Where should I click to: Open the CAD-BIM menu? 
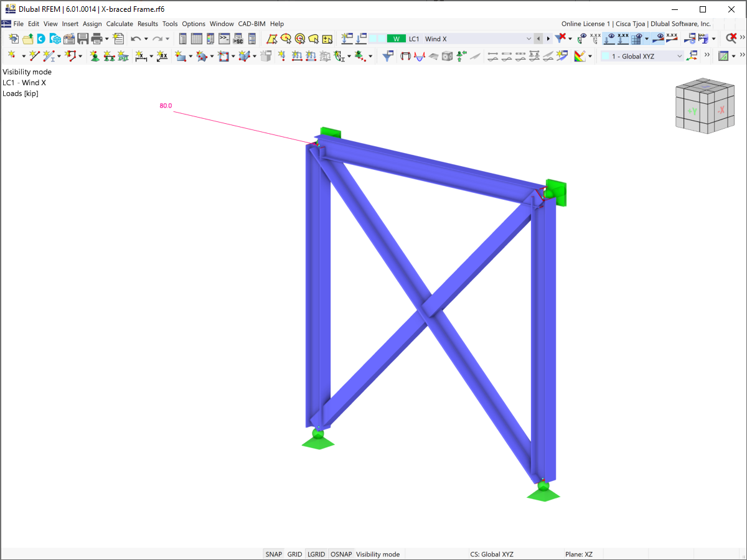tap(251, 24)
